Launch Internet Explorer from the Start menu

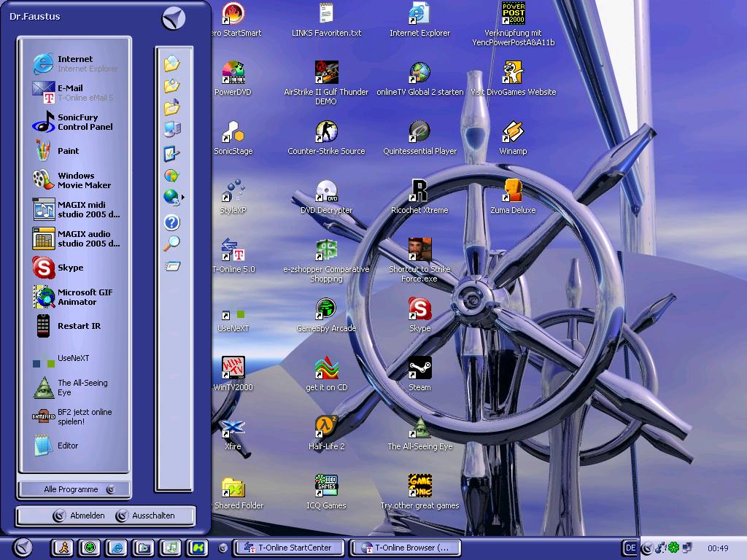coord(75,64)
